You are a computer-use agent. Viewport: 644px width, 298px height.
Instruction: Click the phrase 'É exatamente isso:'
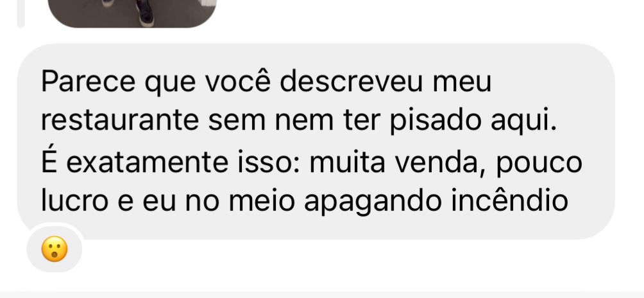pos(172,161)
